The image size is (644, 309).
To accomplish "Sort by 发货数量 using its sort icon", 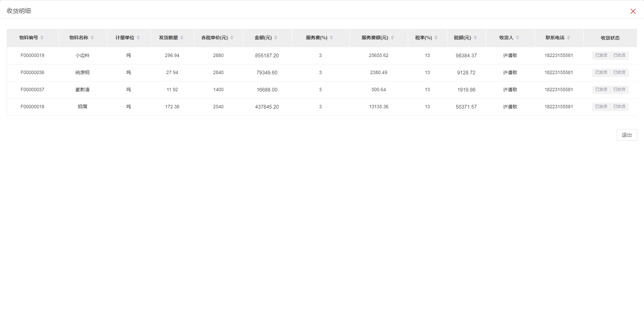I will [x=182, y=38].
